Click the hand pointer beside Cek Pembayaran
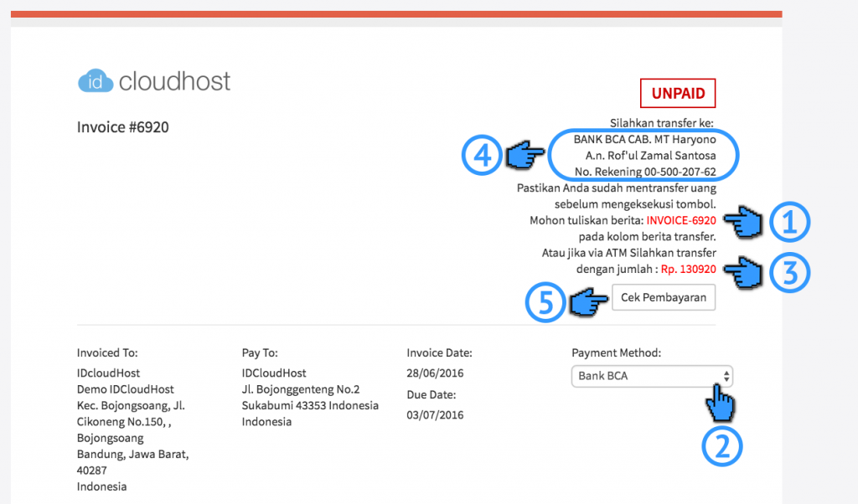The height and width of the screenshot is (504, 858). (x=587, y=302)
